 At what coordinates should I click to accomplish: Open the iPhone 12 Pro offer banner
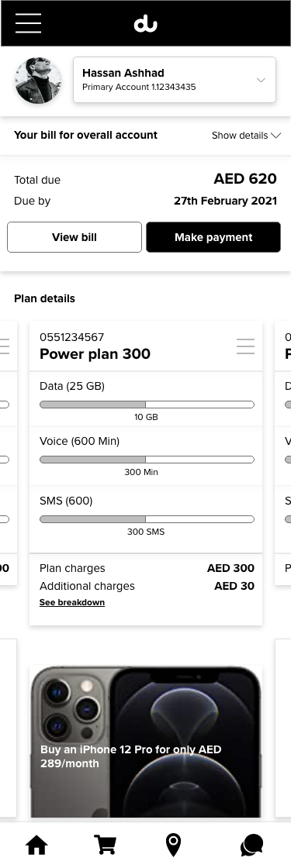pos(146,742)
